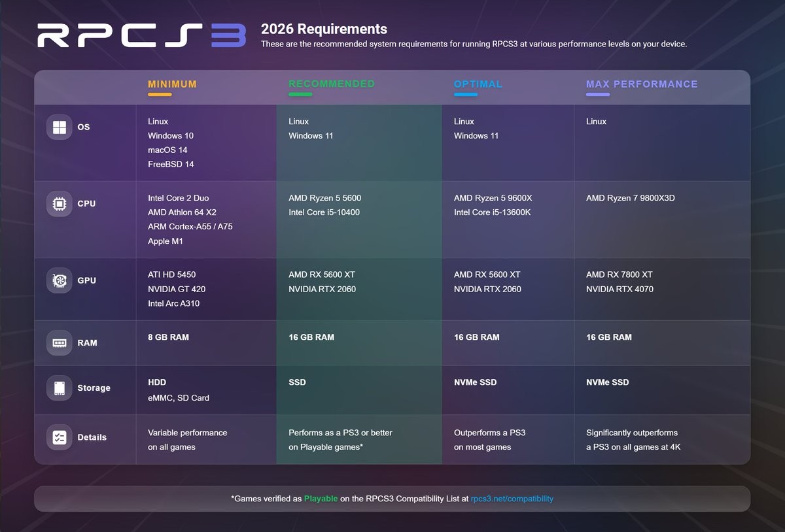
Task: Click AMD Ryzen 7 9800X3D entry
Action: [630, 198]
